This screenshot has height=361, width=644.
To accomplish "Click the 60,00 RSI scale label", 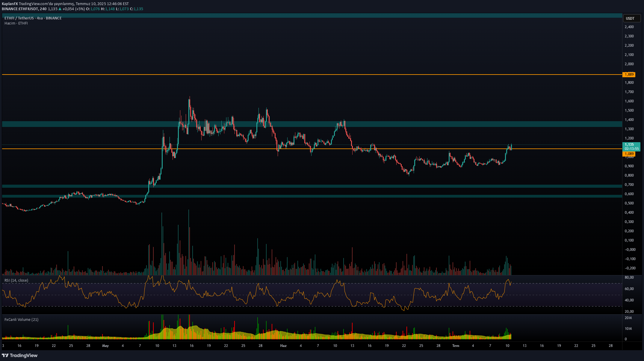I will point(629,289).
